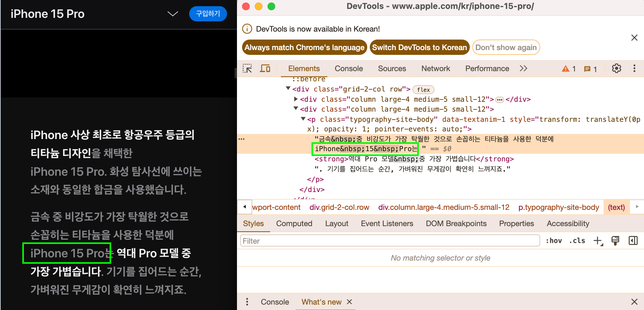Close the bottom drawer panel
This screenshot has width=644, height=310.
click(x=634, y=302)
